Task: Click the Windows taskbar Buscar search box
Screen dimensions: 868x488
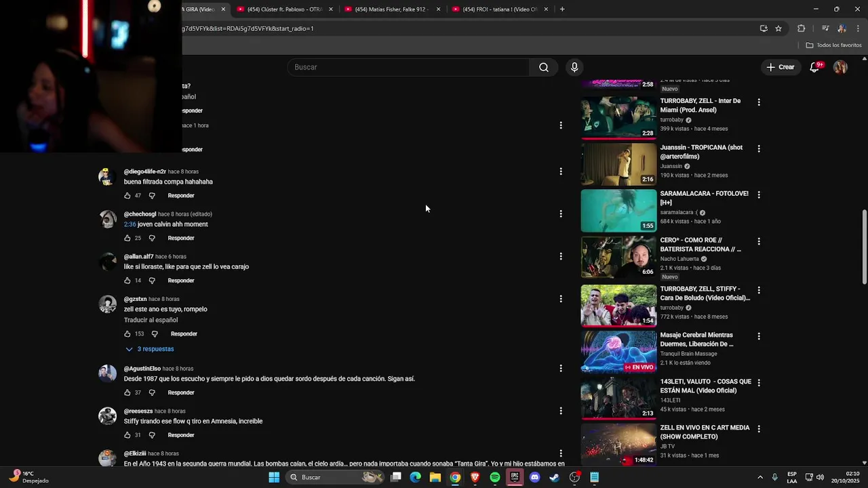Action: click(335, 477)
